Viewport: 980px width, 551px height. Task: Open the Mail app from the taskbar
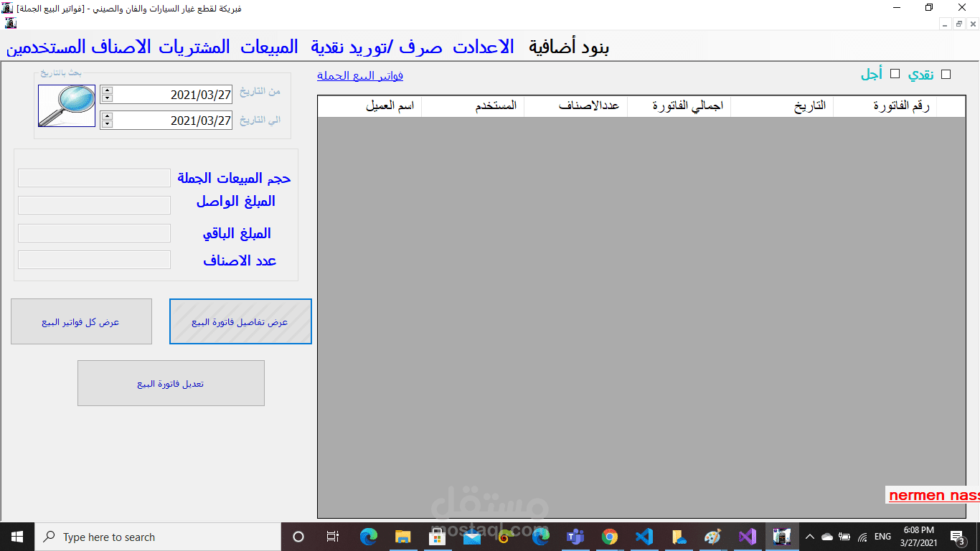coord(471,536)
